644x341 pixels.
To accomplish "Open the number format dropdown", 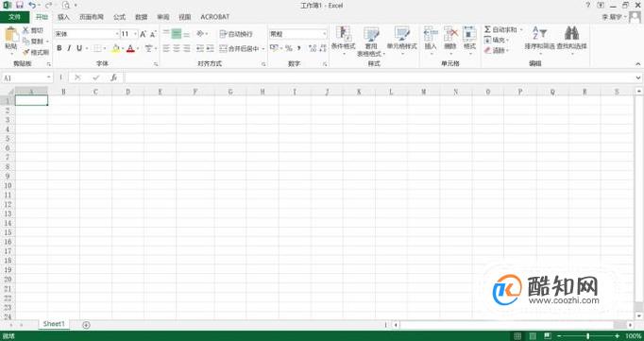I will pyautogui.click(x=325, y=34).
